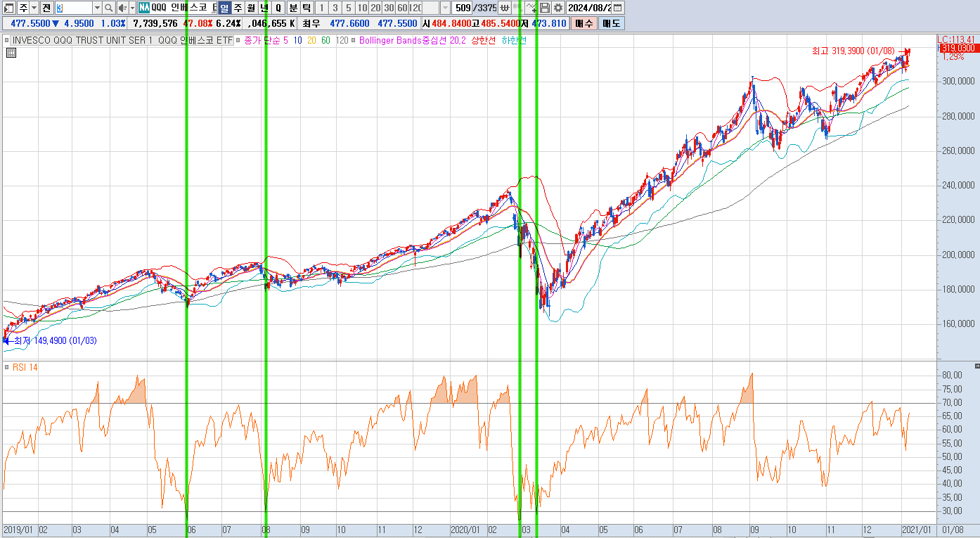
Task: Click the screen layout icon at toolbar start
Action: [10, 8]
